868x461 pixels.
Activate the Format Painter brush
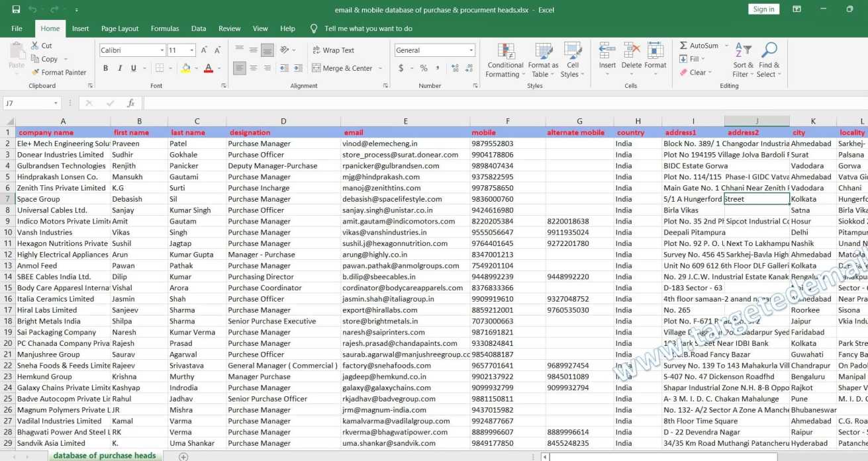pyautogui.click(x=35, y=72)
